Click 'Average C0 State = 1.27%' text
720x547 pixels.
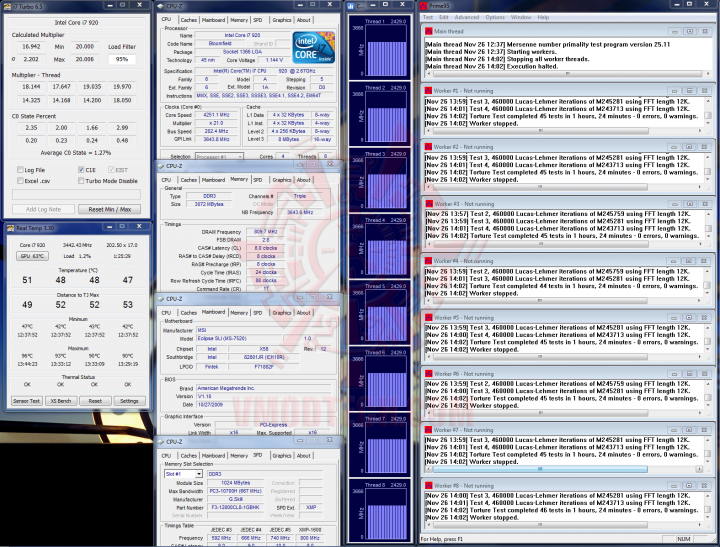tap(76, 153)
